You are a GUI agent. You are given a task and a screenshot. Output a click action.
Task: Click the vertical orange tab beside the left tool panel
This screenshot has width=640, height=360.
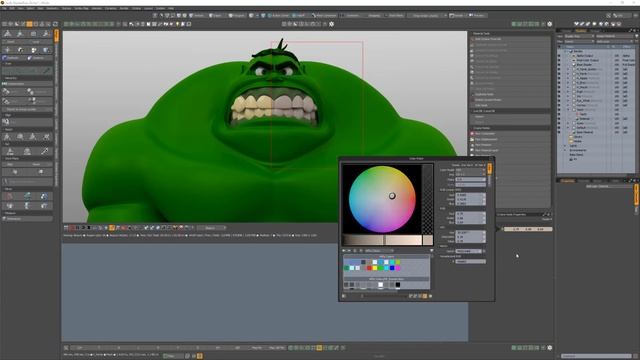click(56, 36)
